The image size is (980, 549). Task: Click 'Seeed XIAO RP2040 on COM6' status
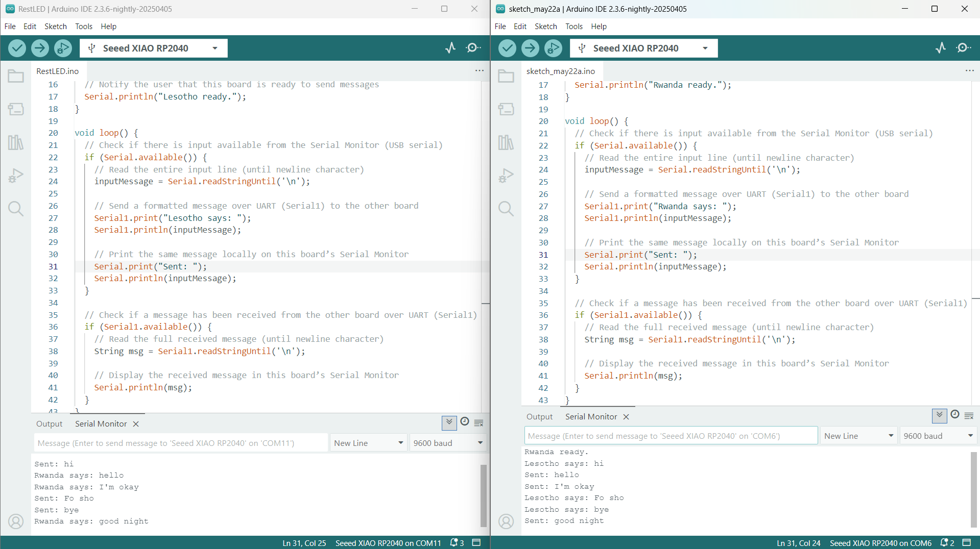point(880,543)
